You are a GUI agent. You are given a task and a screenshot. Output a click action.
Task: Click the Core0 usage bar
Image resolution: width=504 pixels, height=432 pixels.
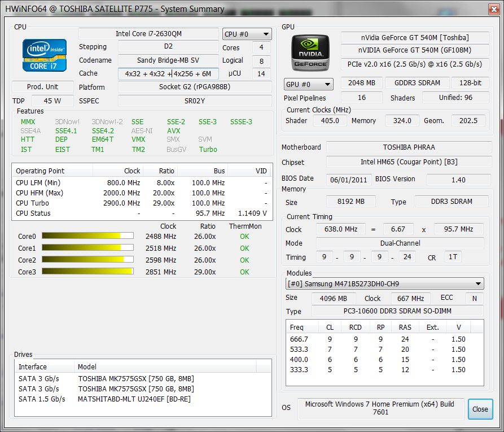point(87,236)
